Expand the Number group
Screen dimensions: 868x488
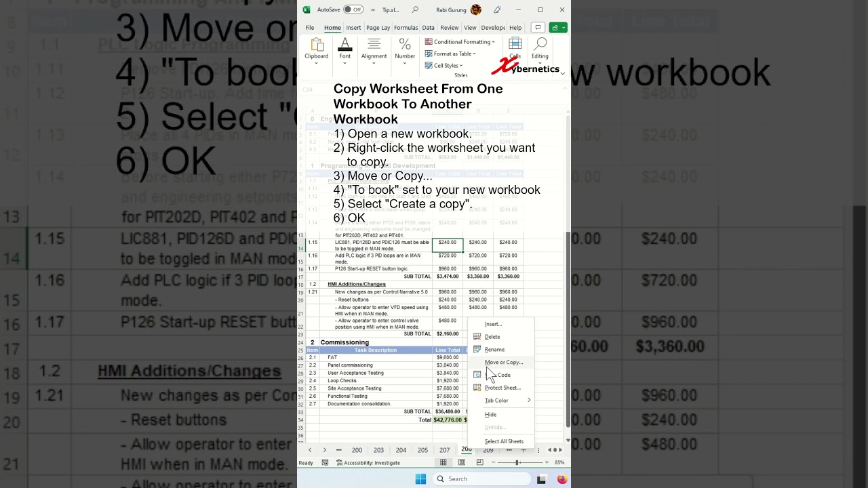click(405, 62)
